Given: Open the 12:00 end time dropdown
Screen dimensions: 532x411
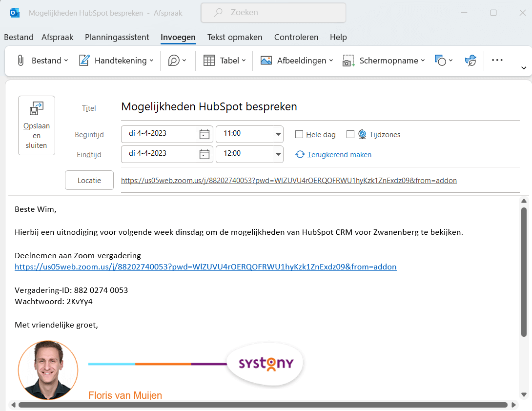Looking at the screenshot, I should tap(278, 154).
